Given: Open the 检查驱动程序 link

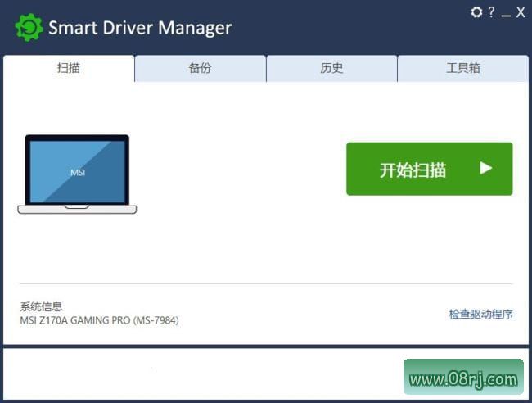Looking at the screenshot, I should pyautogui.click(x=480, y=314).
